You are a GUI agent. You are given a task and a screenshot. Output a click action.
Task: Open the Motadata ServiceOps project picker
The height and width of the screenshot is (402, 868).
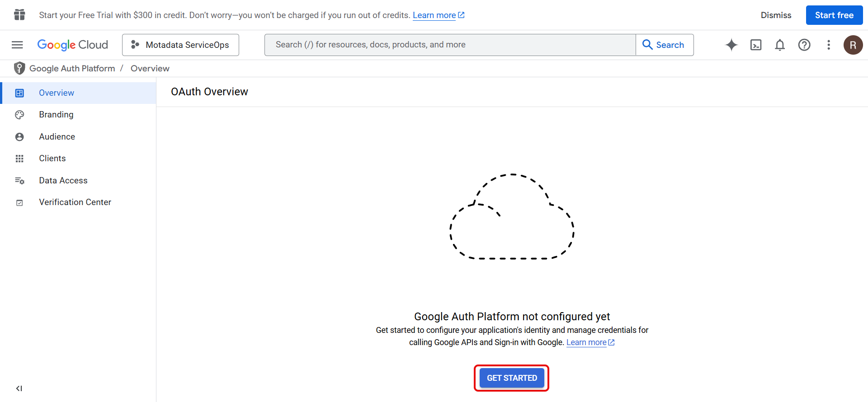[x=180, y=45]
